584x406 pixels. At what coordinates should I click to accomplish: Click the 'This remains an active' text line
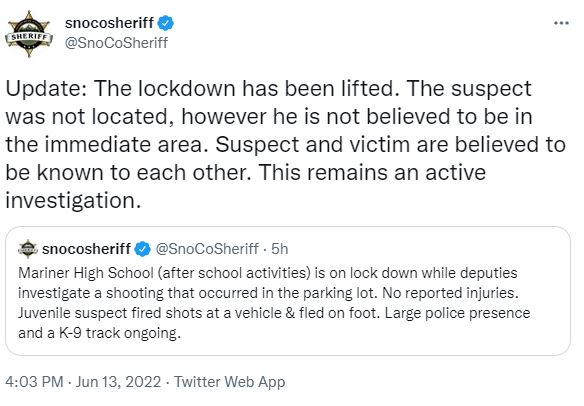[372, 172]
